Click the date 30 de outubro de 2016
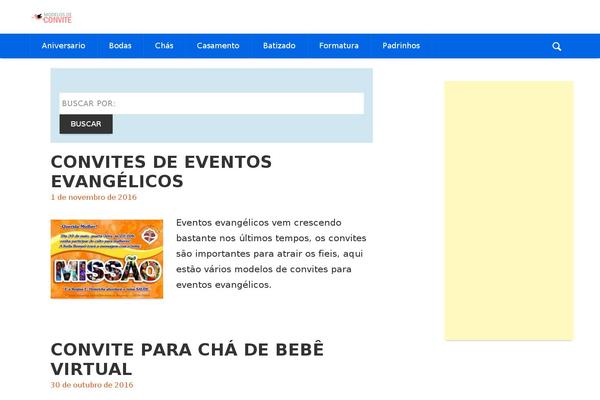 coord(92,385)
